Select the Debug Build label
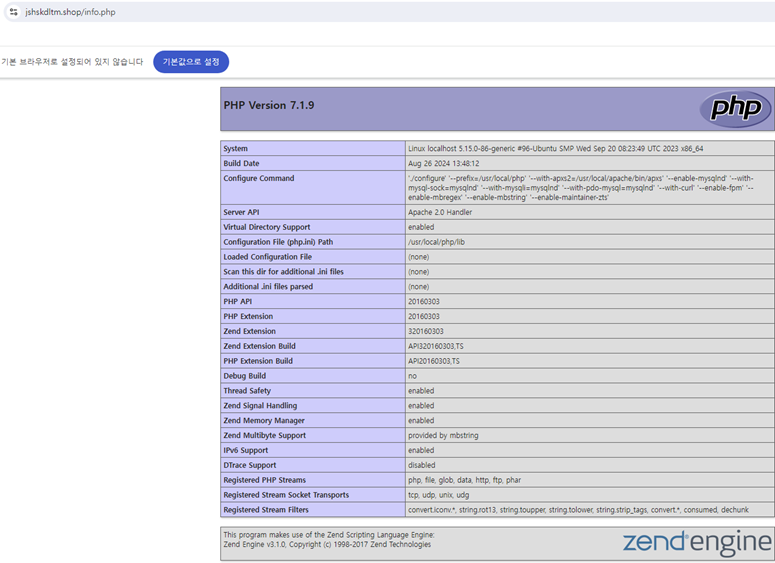Screen dimensions: 775x563 248,376
